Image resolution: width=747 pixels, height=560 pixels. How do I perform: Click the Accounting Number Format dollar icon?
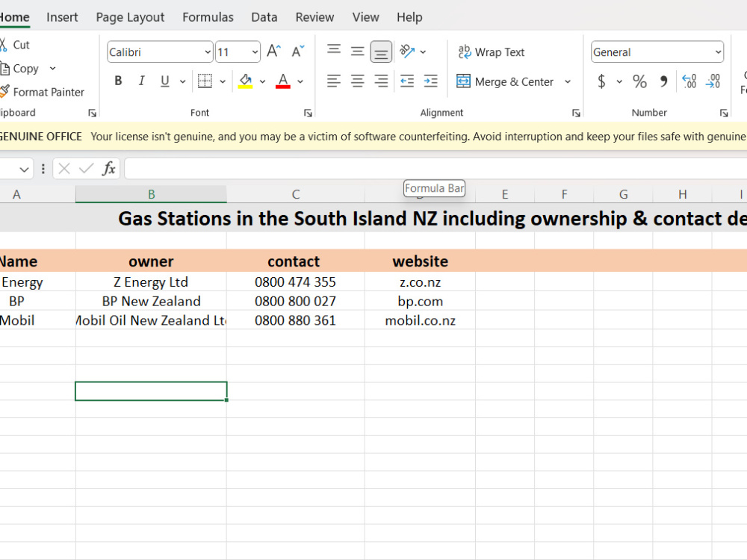[601, 81]
